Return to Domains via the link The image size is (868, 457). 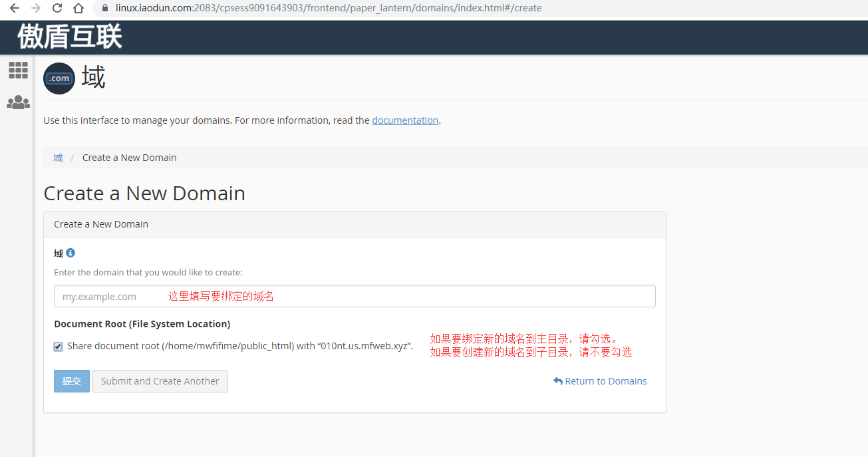(x=600, y=381)
